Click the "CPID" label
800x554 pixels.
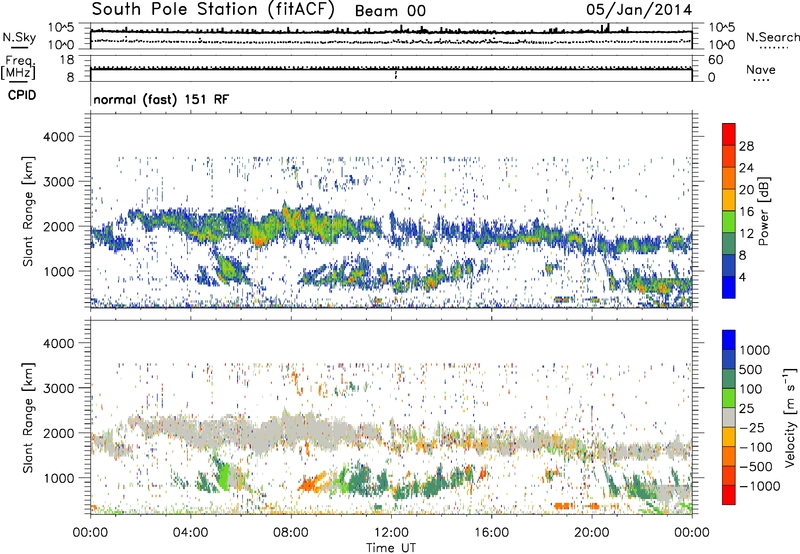pos(22,95)
